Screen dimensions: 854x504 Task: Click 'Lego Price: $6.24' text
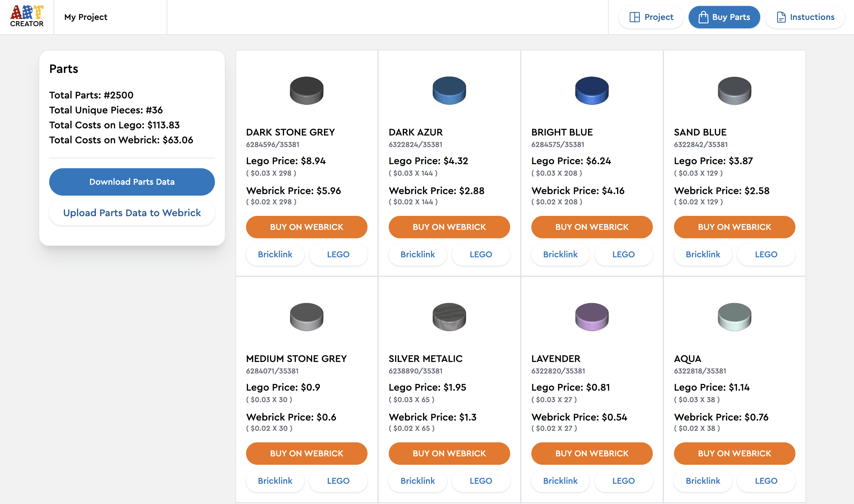point(571,161)
